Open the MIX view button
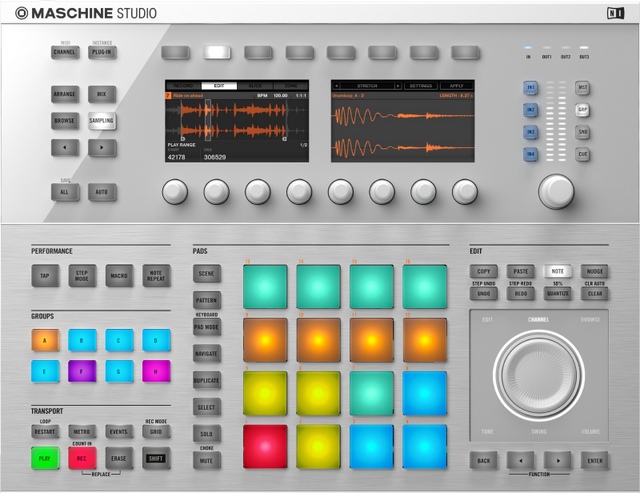This screenshot has height=493, width=640. (102, 94)
